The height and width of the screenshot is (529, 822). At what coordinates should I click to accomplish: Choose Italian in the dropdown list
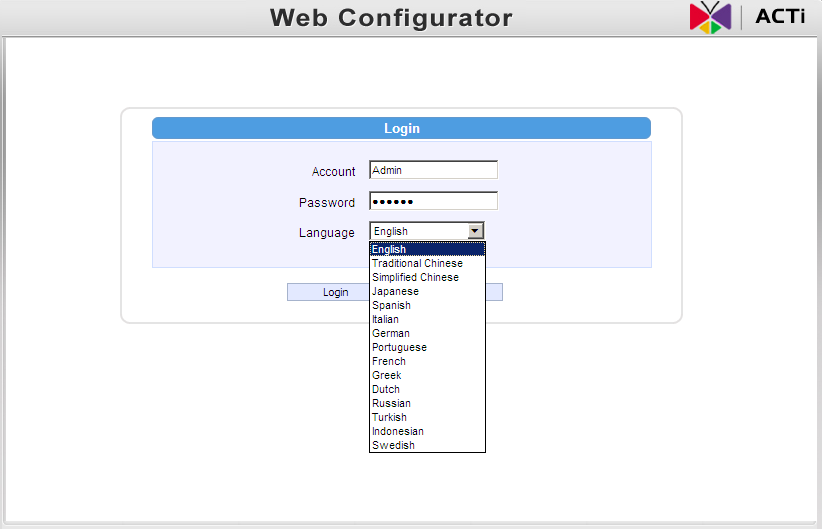tap(427, 319)
